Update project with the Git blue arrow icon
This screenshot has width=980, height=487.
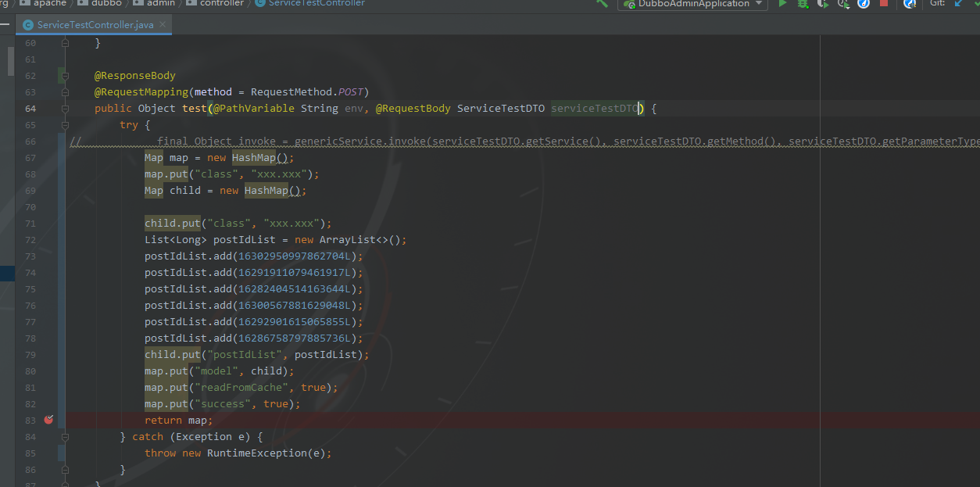[x=958, y=4]
